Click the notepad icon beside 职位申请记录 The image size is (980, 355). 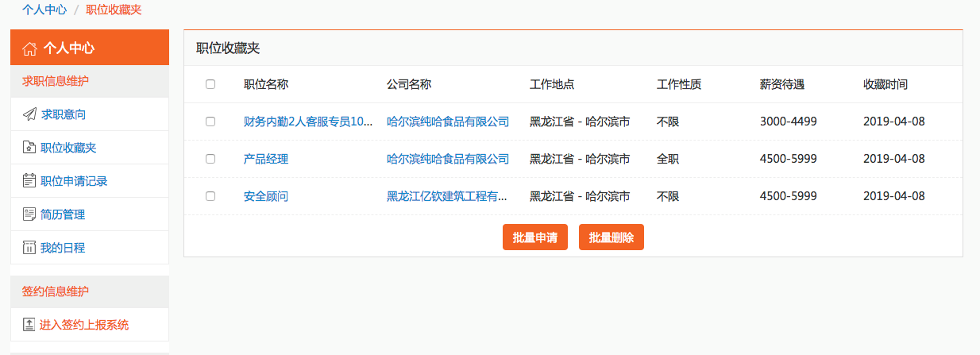coord(29,181)
